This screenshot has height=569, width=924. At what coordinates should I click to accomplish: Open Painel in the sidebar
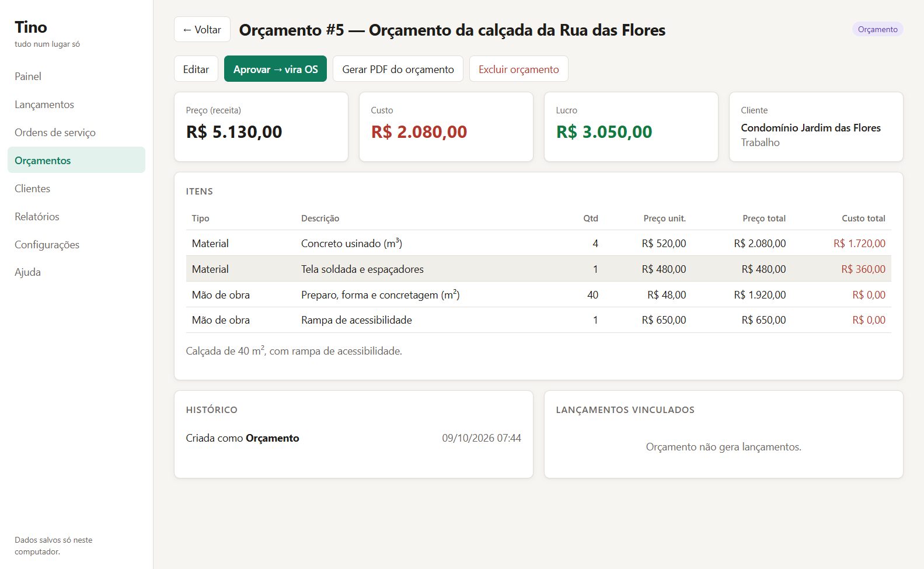[x=76, y=77]
